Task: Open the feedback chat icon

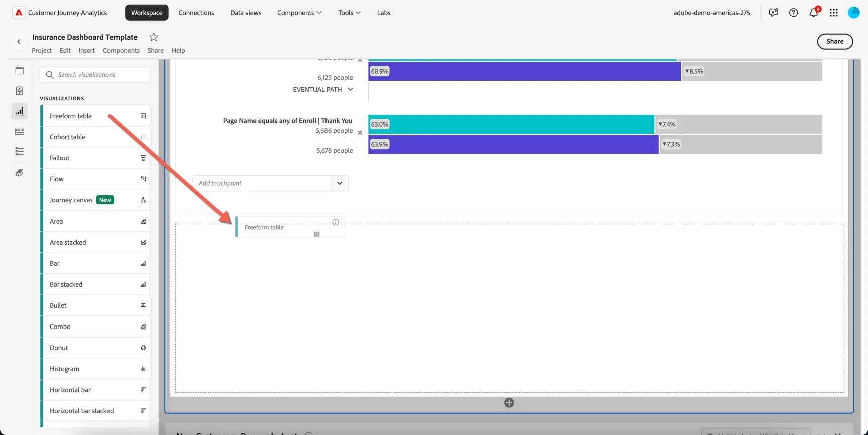Action: [774, 13]
